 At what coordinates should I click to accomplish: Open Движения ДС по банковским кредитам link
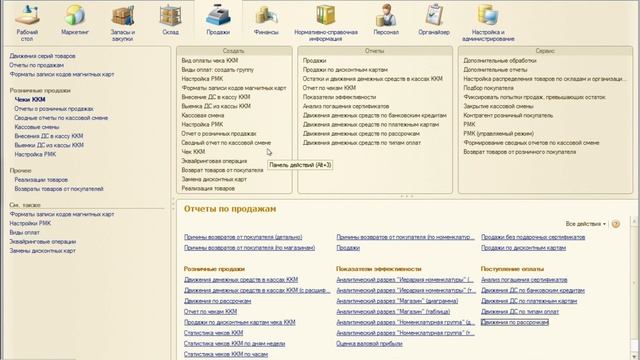533,291
